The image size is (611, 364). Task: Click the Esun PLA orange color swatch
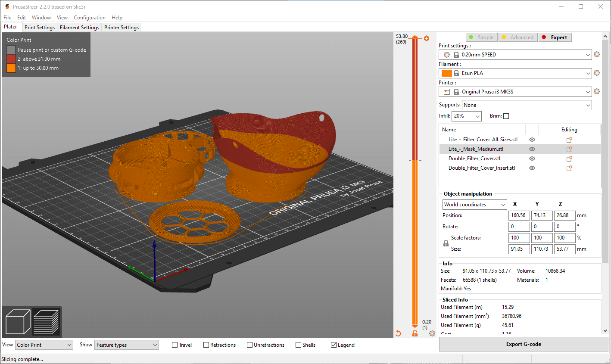[447, 73]
